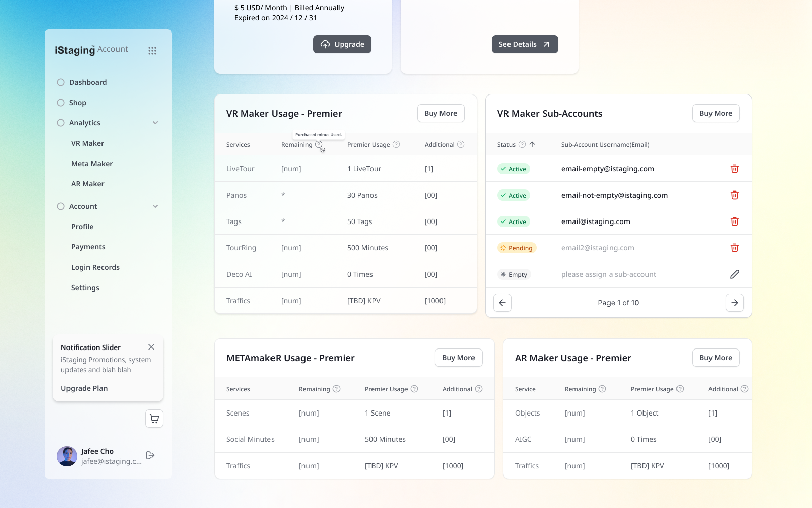This screenshot has width=812, height=508.
Task: Delete pending sub-account email2@istaging.com
Action: tap(734, 248)
